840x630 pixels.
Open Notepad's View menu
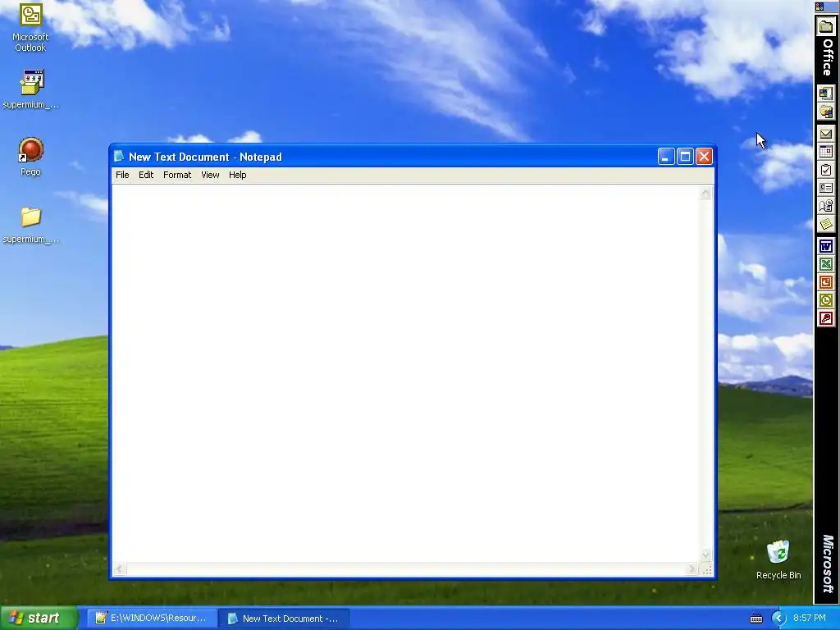tap(210, 175)
